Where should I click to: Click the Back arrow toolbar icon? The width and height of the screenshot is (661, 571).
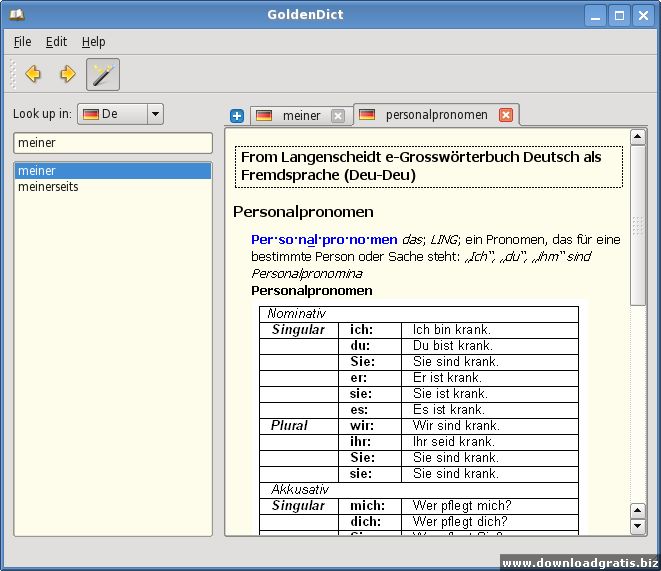coord(33,74)
